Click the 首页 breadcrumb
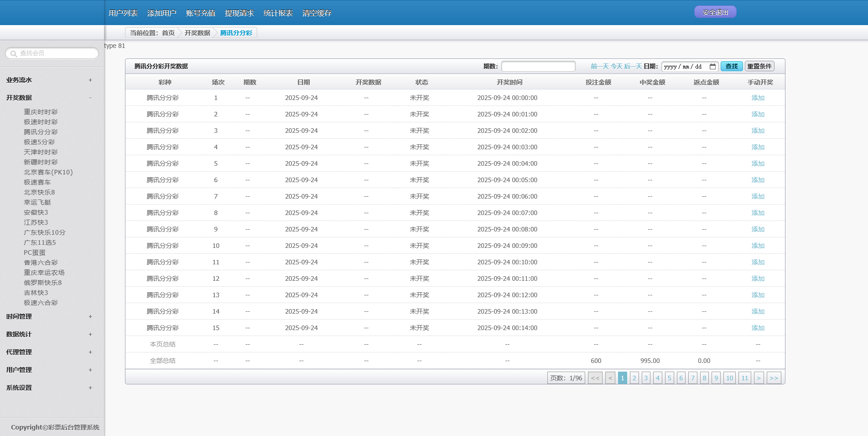 [x=168, y=33]
